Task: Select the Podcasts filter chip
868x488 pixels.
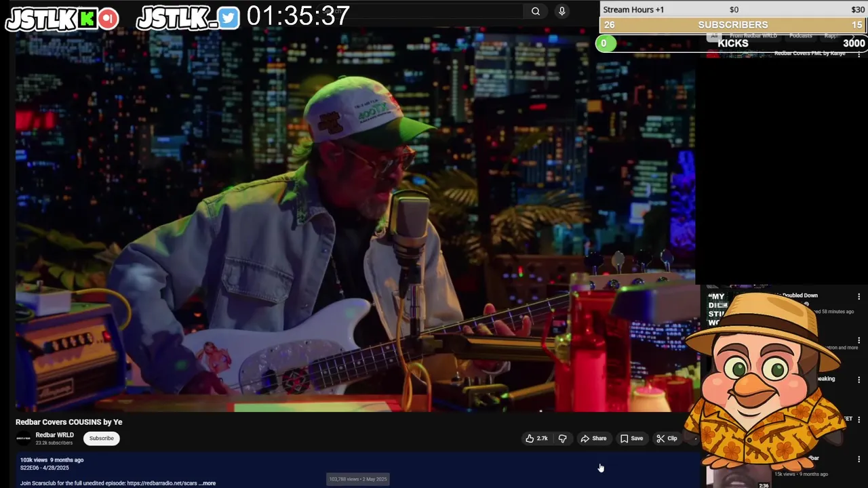Action: 801,36
